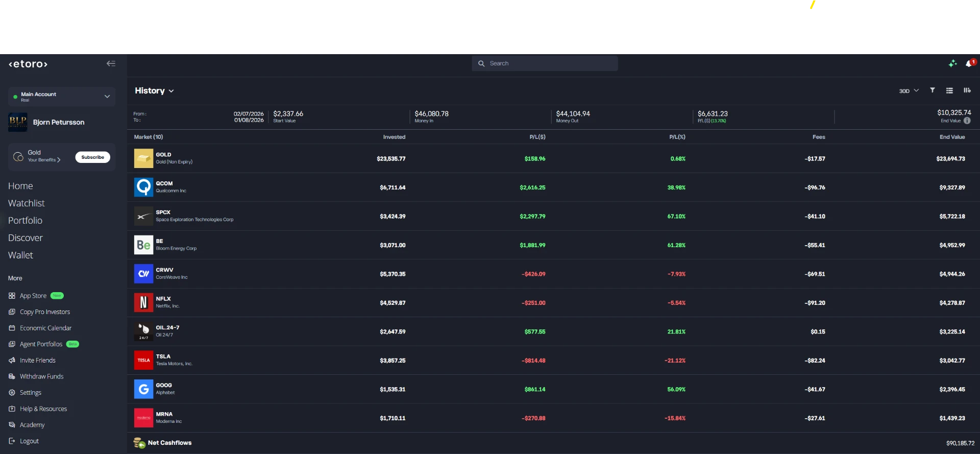The width and height of the screenshot is (980, 454).
Task: Sort by the Fees column header
Action: point(819,137)
